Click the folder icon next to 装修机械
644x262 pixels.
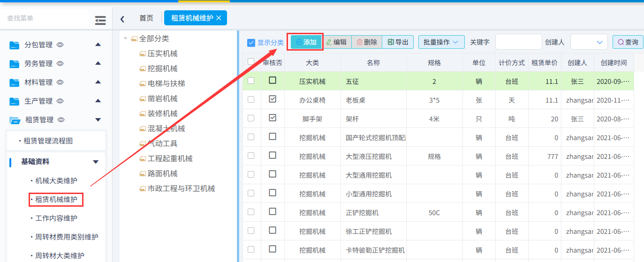pos(143,114)
